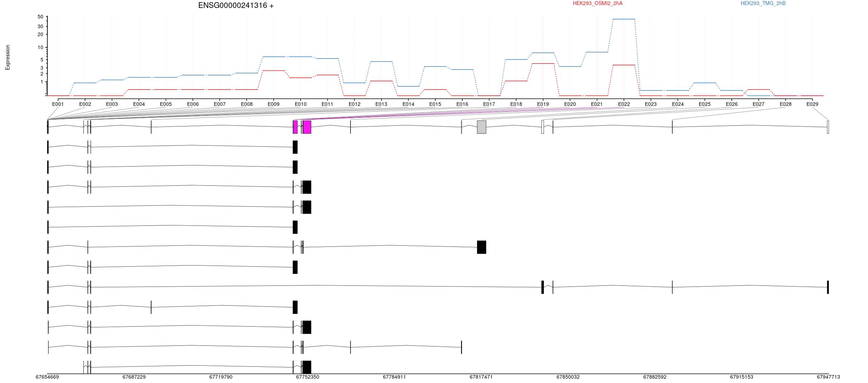Click genomic coordinate 67947713
Image resolution: width=868 pixels, height=383 pixels.
click(x=829, y=377)
